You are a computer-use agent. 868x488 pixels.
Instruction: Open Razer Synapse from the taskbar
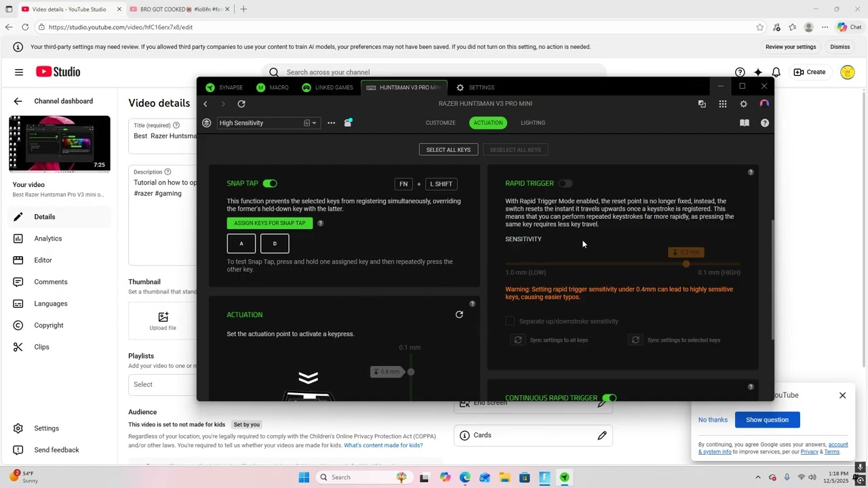[564, 477]
